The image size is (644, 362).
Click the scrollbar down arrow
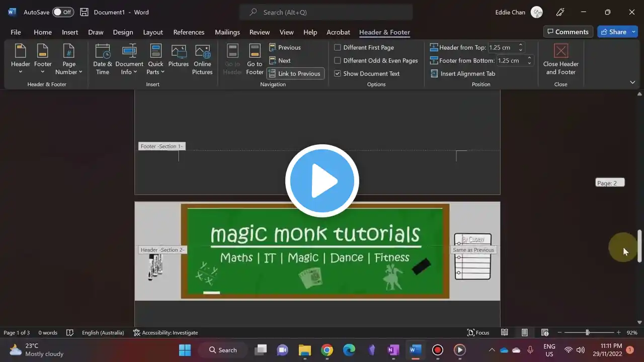[639, 322]
